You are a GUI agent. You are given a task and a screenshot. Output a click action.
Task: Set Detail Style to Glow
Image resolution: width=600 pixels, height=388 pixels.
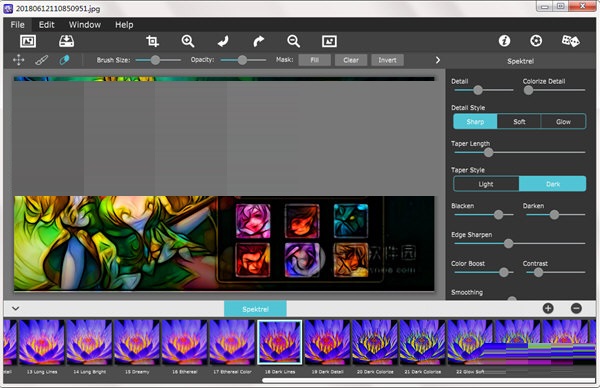[x=563, y=122]
